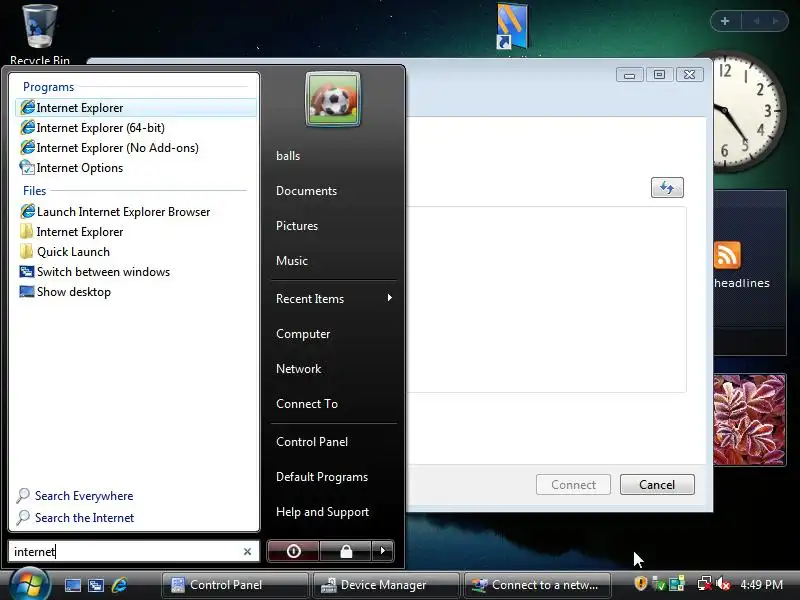Open the desktop shortcut icon at top
Viewport: 800px width, 600px height.
(512, 27)
